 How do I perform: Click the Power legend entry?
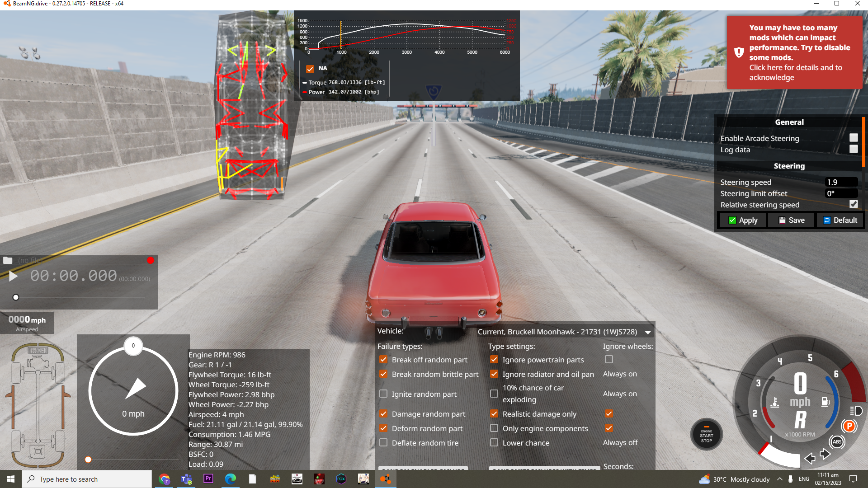pos(341,92)
